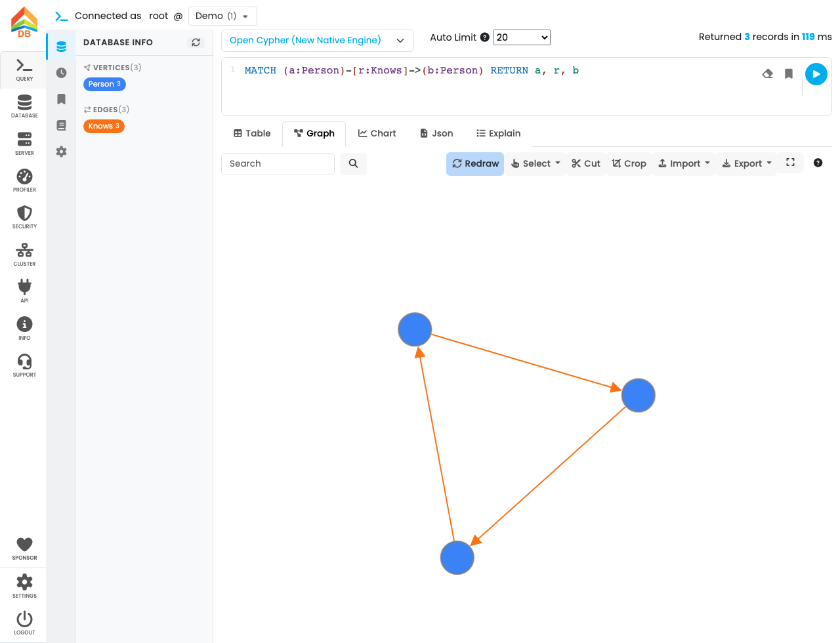Open the API section in sidebar

24,291
